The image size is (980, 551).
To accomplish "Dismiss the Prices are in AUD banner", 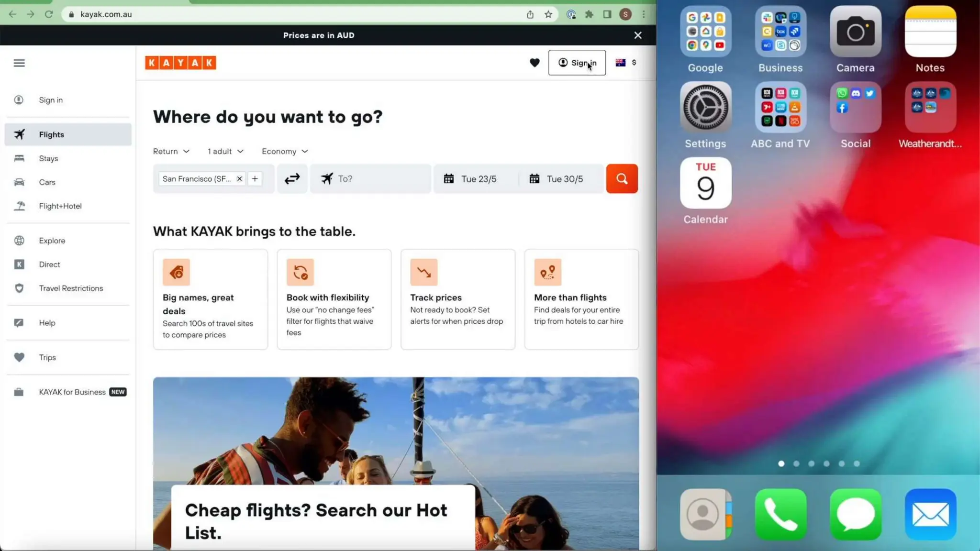I will point(637,35).
